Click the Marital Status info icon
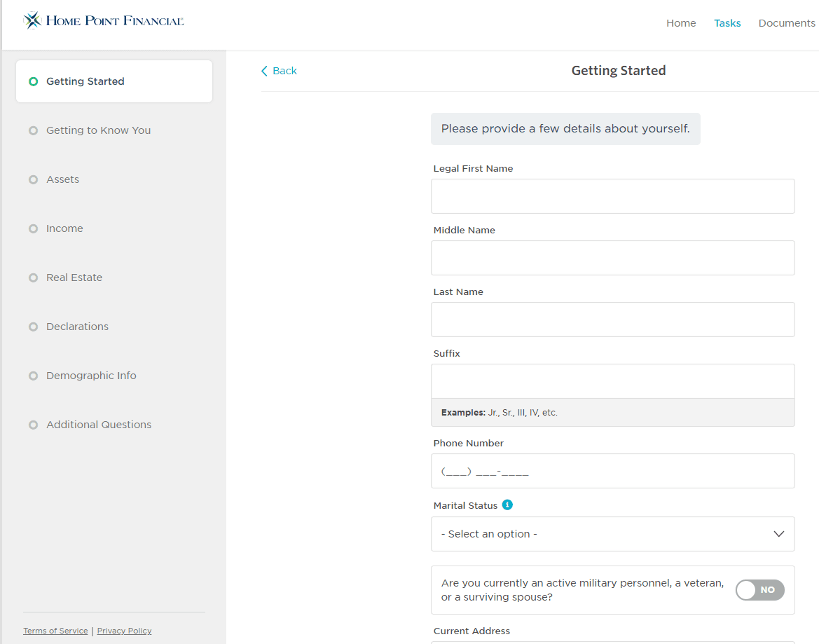 [507, 505]
